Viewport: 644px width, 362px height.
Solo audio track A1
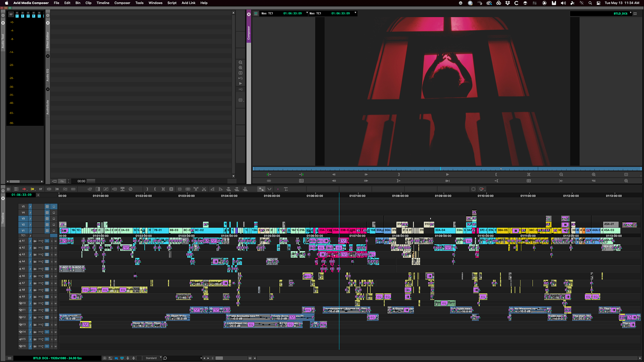coord(52,241)
